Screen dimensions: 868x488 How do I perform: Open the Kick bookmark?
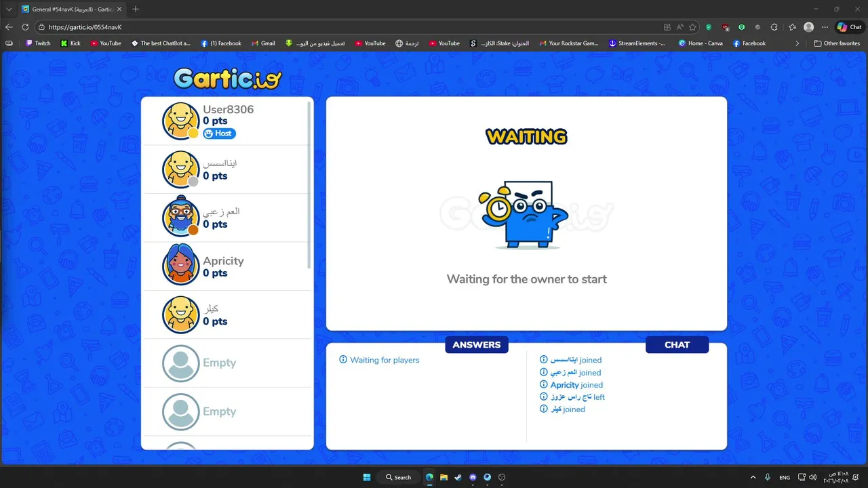(x=71, y=43)
